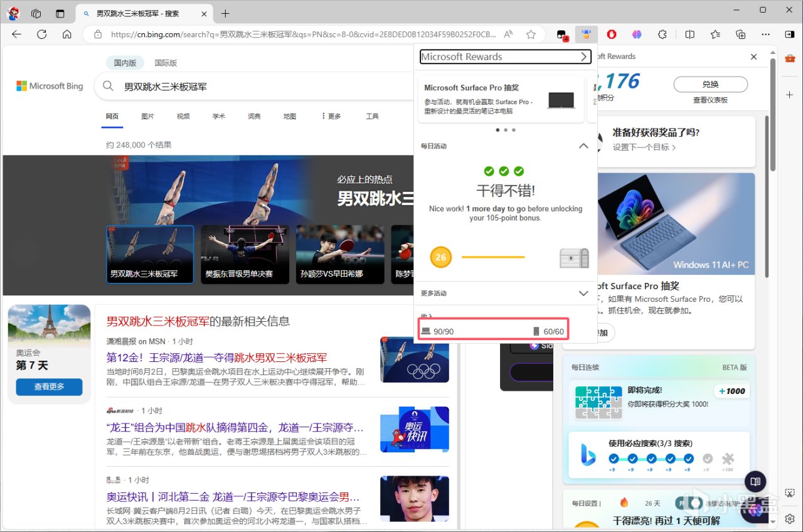Click the search magnifier icon
Image resolution: width=803 pixels, height=532 pixels.
(108, 87)
